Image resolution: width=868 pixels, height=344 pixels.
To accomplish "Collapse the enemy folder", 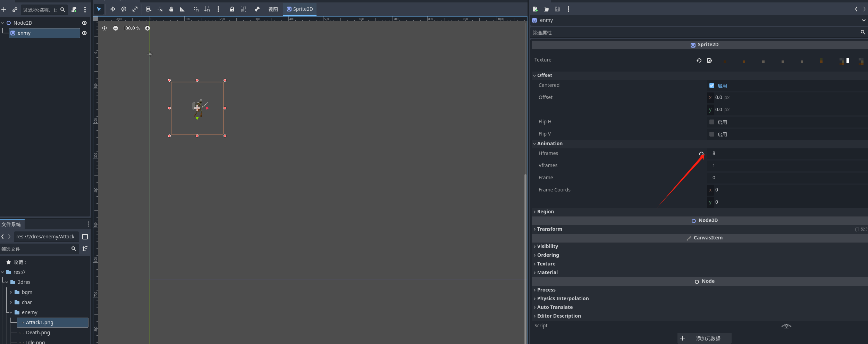I will [11, 312].
